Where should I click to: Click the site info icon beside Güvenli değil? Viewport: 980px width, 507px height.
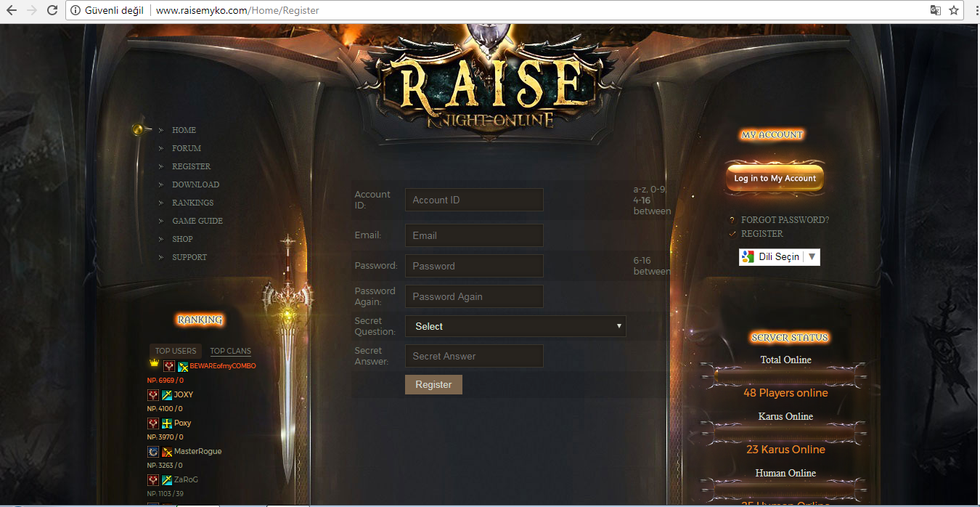coord(75,11)
